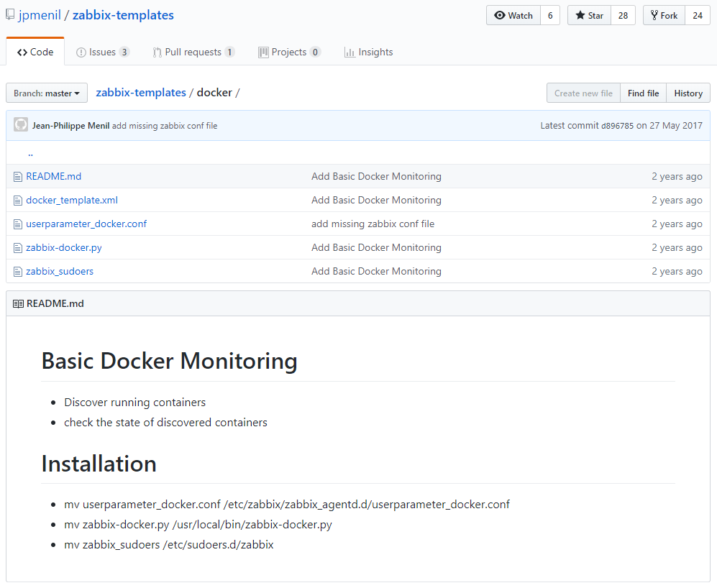Navigate to parent directory via '..'
This screenshot has height=588, width=717.
click(x=30, y=153)
